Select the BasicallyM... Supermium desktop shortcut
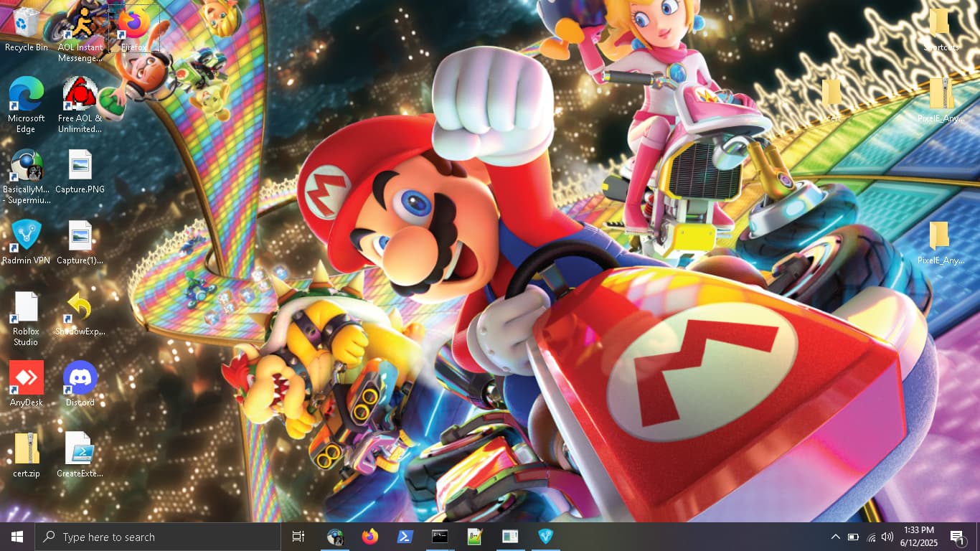Viewport: 980px width, 551px height. [x=26, y=176]
